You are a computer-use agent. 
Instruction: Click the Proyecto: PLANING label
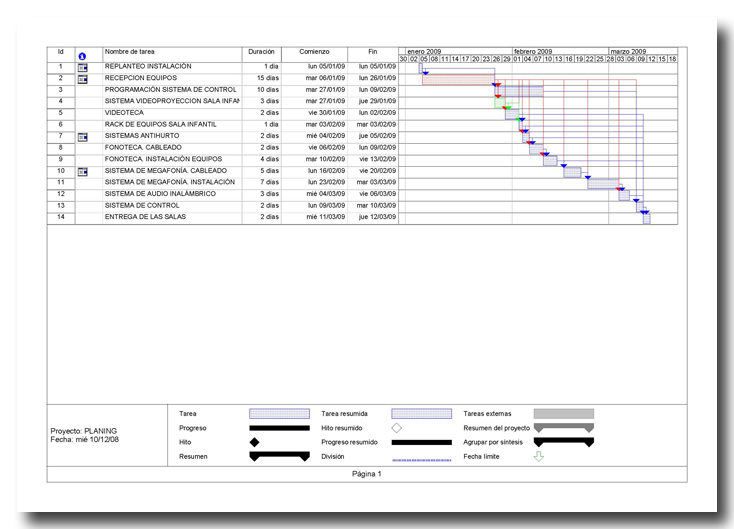coord(84,431)
